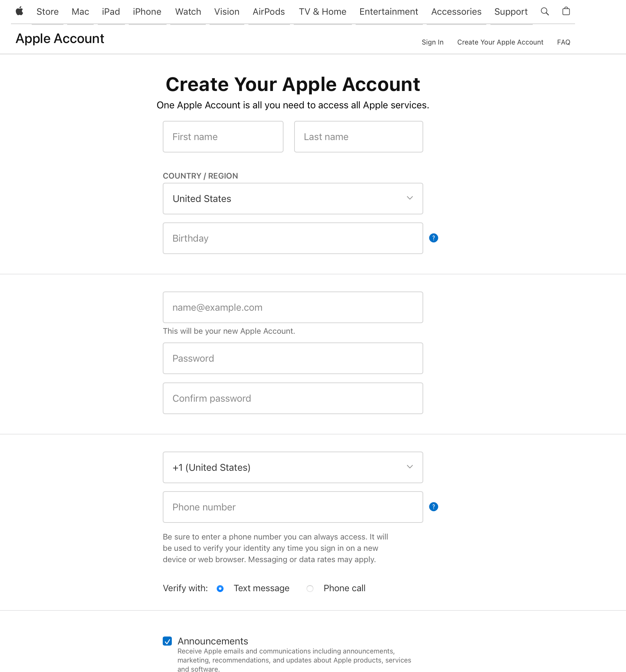Open the Entertainment menu
The image size is (626, 672).
pos(389,12)
